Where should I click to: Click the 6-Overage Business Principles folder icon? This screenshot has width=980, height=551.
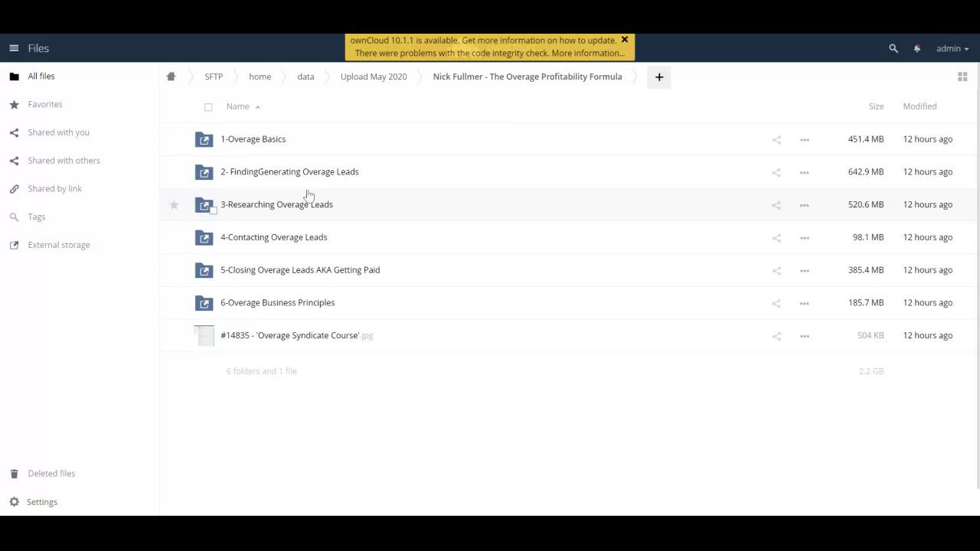tap(204, 303)
